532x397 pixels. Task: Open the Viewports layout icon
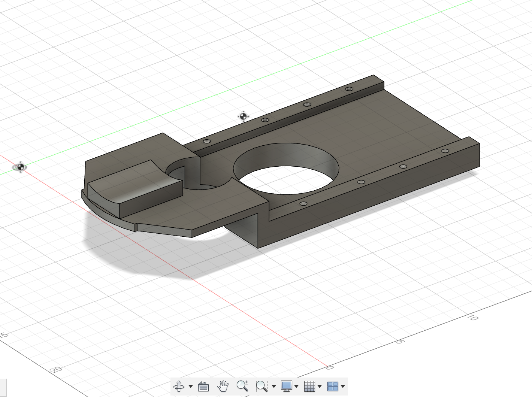(x=333, y=386)
